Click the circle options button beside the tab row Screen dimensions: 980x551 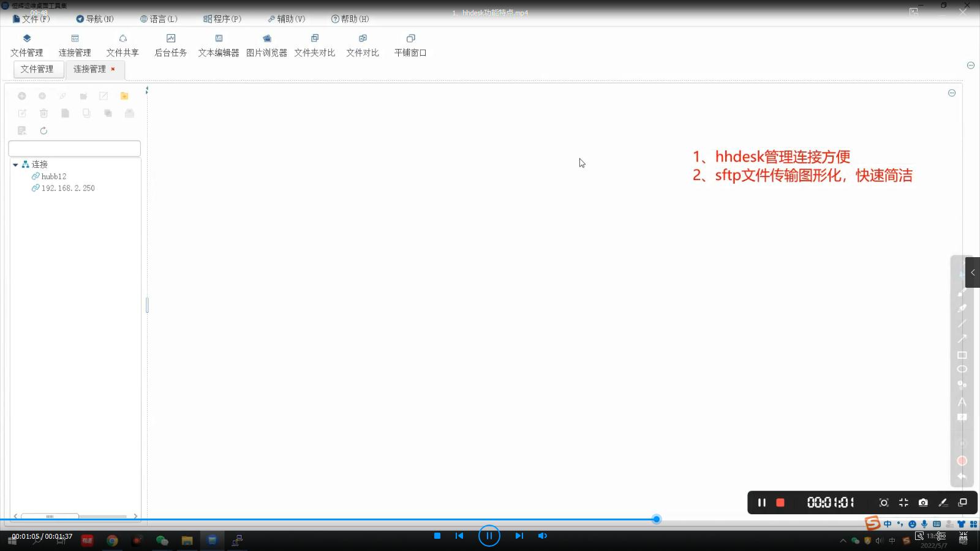tap(971, 65)
